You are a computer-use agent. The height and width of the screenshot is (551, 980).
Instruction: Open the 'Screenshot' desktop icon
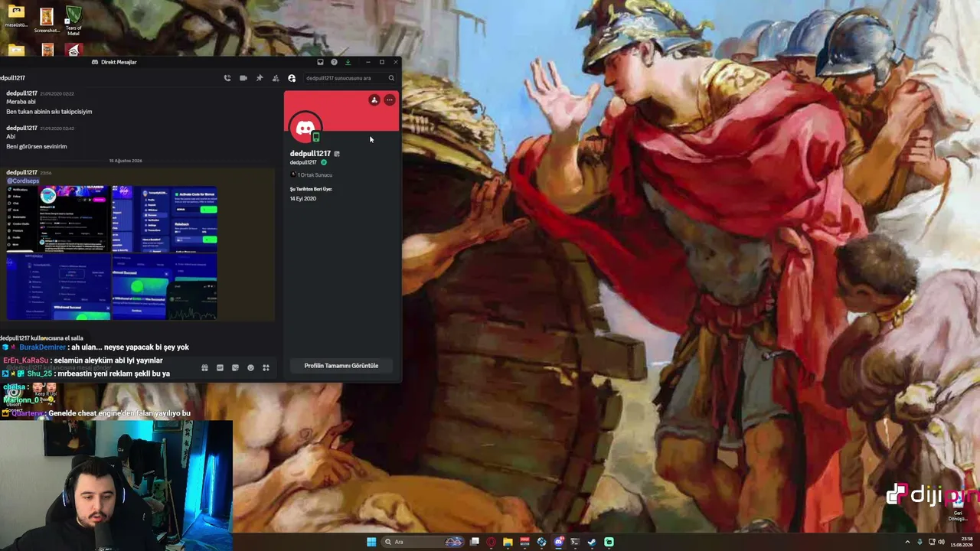click(47, 20)
